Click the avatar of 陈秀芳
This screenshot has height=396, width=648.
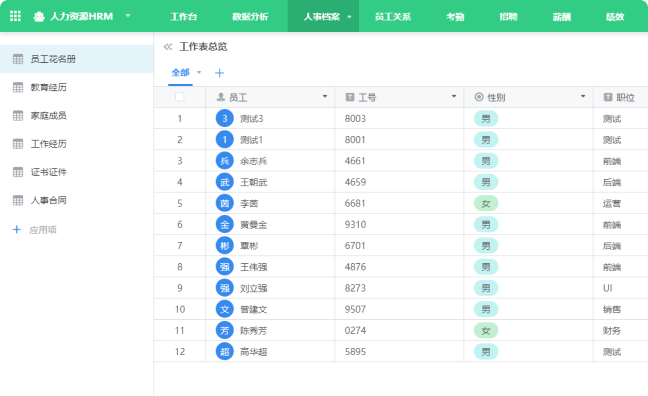pyautogui.click(x=225, y=330)
